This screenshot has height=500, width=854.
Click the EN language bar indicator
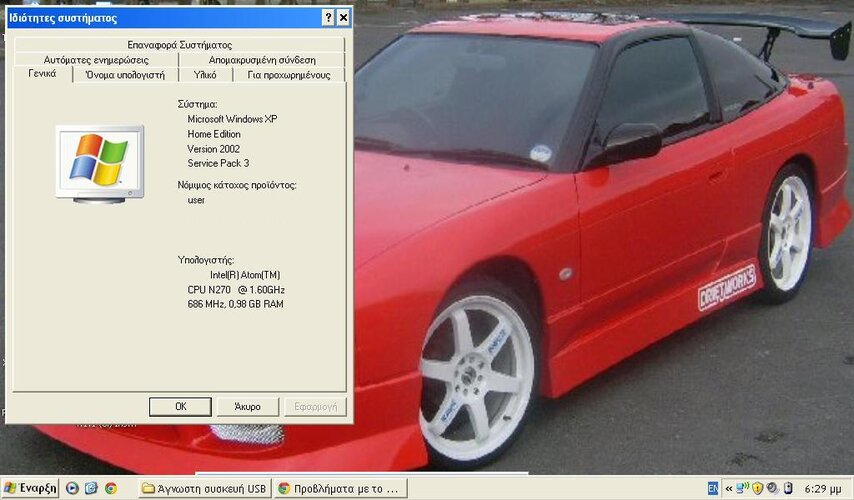pos(712,489)
